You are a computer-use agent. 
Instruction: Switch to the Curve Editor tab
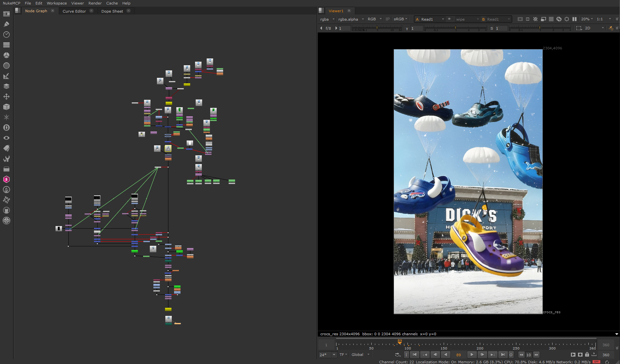74,11
